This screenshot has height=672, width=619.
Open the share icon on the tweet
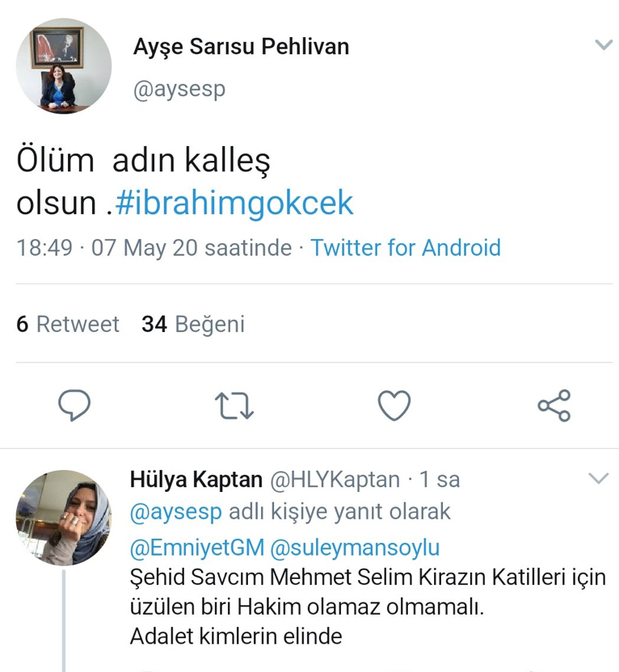pos(554,407)
